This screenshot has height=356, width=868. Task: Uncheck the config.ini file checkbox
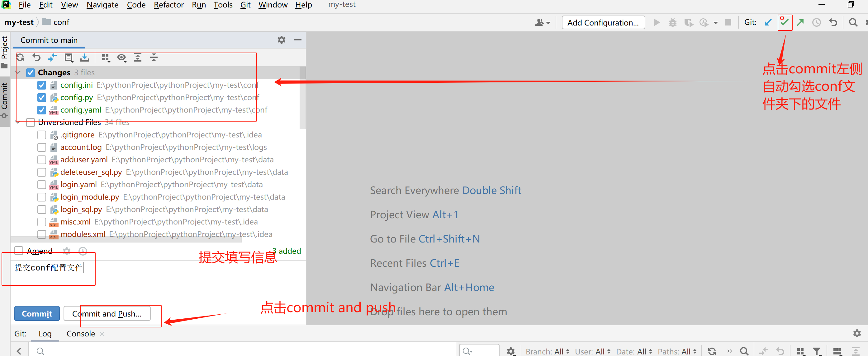tap(42, 85)
